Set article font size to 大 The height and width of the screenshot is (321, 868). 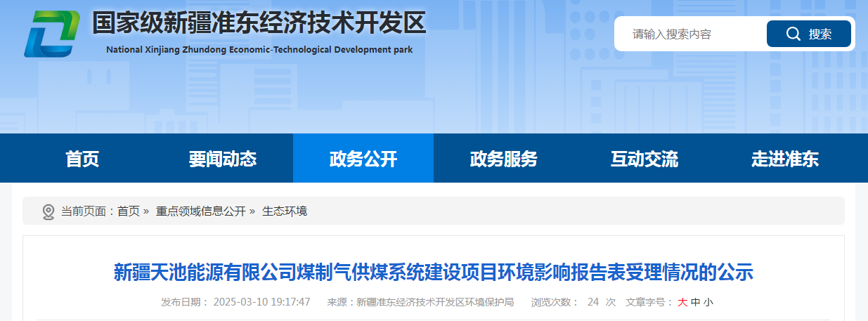pos(682,302)
